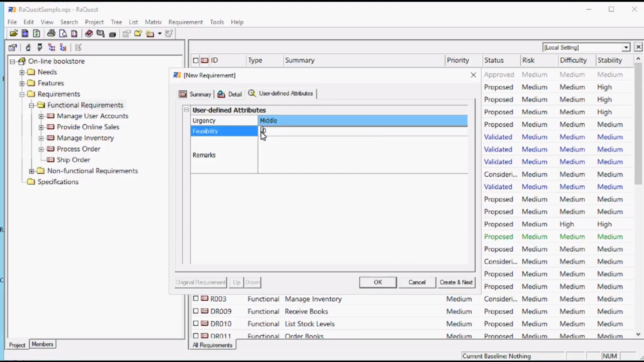Viewport: 644px width, 362px height.
Task: Open the Requirement menu
Action: [185, 22]
